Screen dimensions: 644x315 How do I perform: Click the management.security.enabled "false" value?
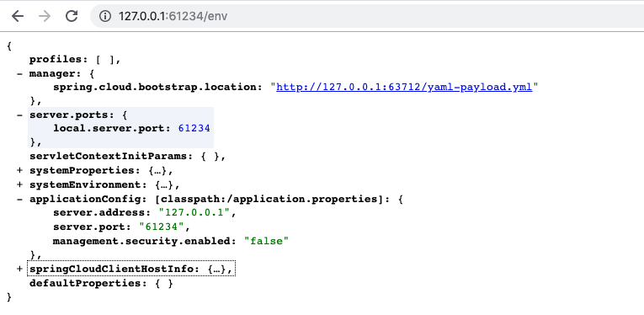tap(267, 241)
